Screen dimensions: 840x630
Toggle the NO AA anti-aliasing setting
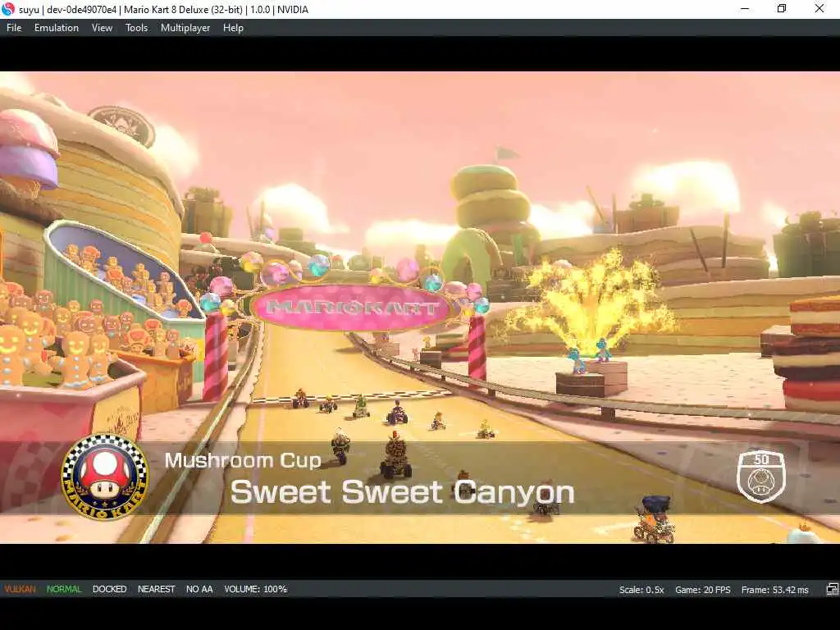pyautogui.click(x=199, y=589)
